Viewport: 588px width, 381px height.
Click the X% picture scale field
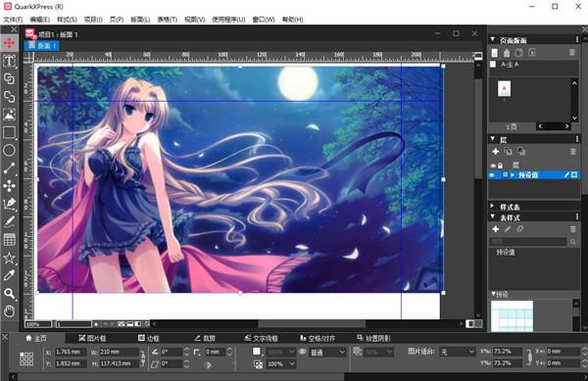coord(507,352)
